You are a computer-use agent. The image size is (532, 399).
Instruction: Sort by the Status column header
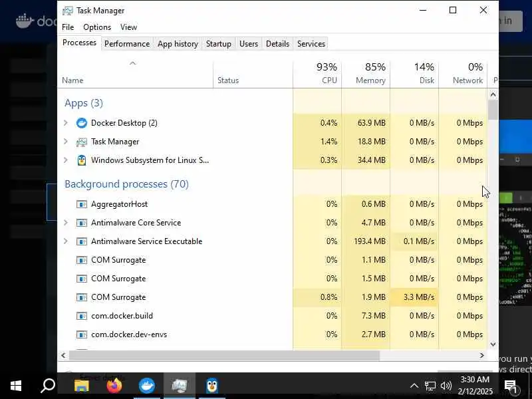tap(253, 73)
